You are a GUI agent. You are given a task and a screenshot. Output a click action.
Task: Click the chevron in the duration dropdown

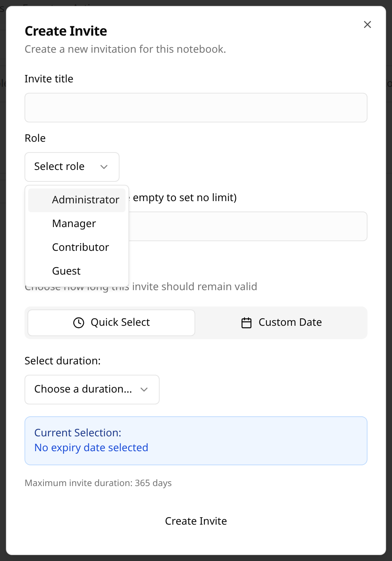144,389
